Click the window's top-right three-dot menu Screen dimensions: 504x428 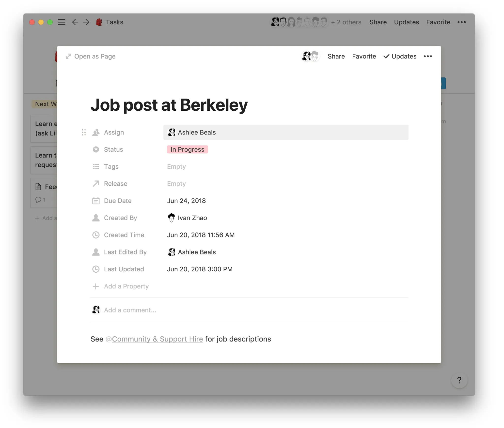(x=461, y=22)
